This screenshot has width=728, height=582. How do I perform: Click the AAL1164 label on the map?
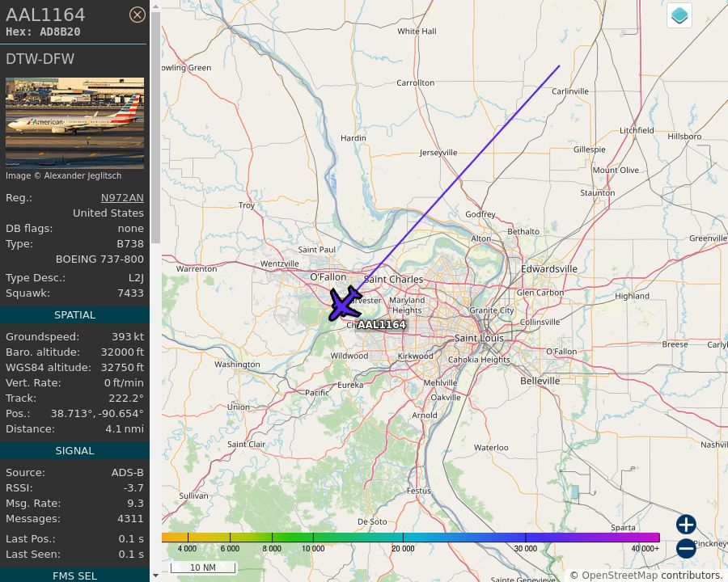coord(382,324)
